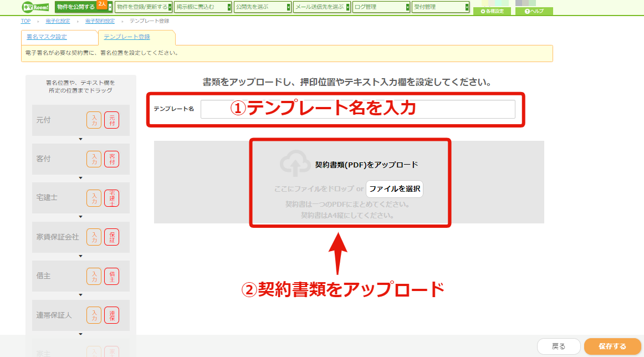Image resolution: width=644 pixels, height=357 pixels.
Task: Click the 2人 notification badge
Action: click(102, 4)
